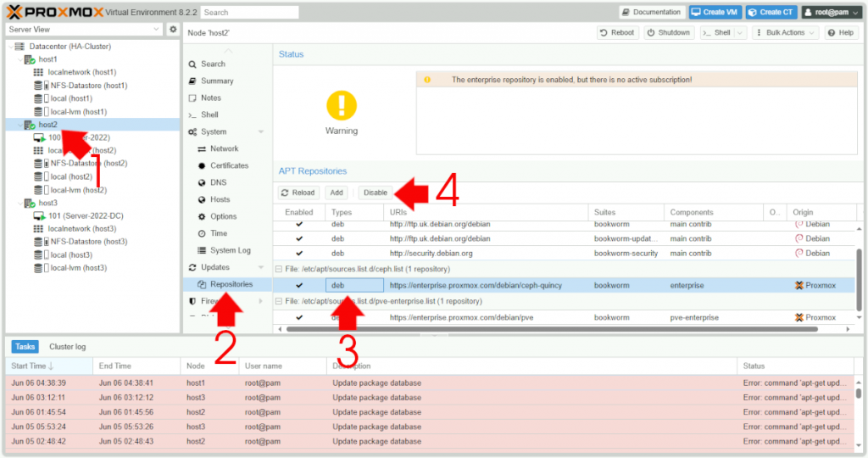Collapse the ceph.list file group

coord(279,269)
